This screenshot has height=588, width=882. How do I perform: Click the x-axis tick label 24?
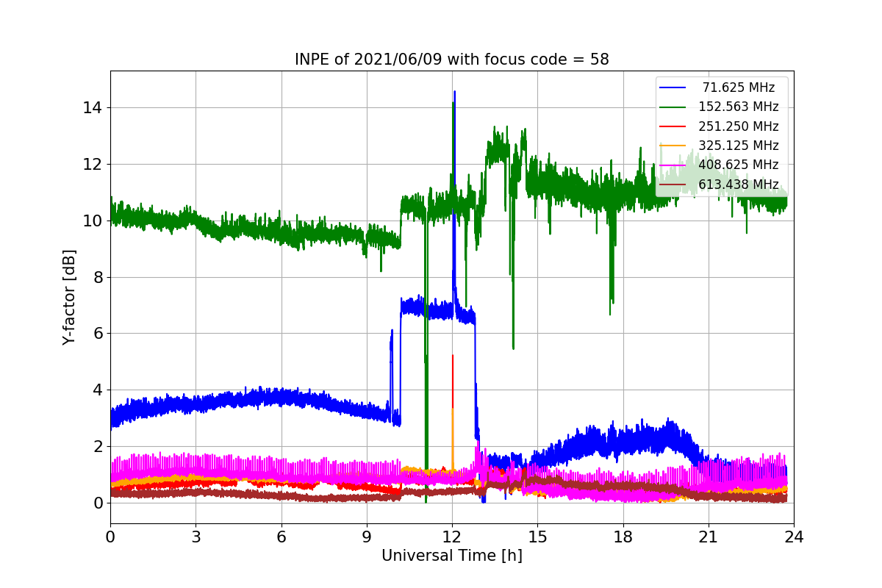(794, 537)
